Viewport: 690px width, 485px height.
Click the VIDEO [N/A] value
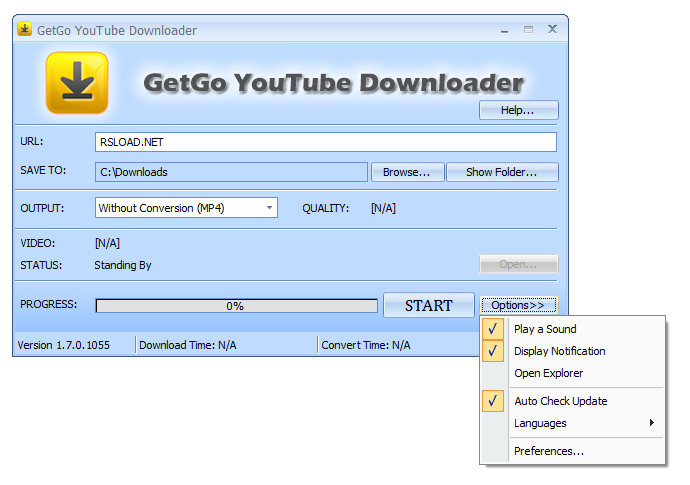click(107, 243)
